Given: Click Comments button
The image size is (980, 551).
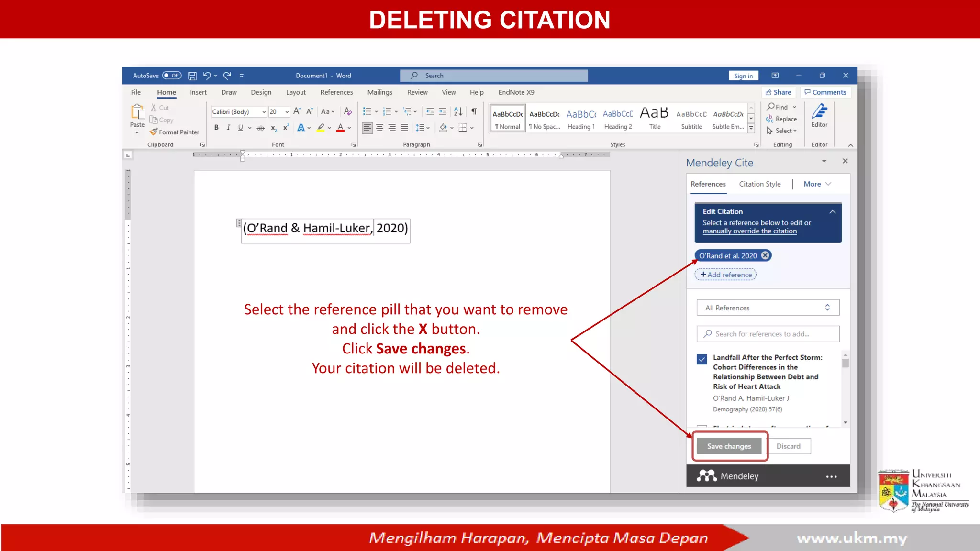Looking at the screenshot, I should (825, 92).
